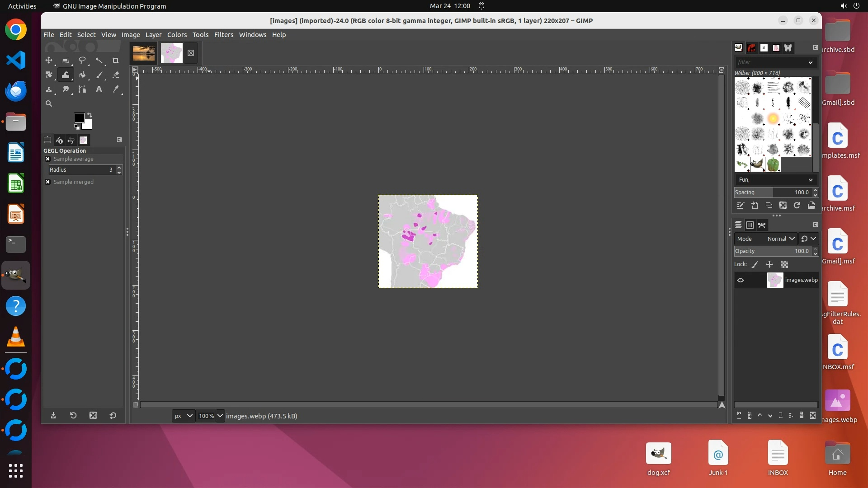
Task: Select the Text tool
Action: [99, 89]
